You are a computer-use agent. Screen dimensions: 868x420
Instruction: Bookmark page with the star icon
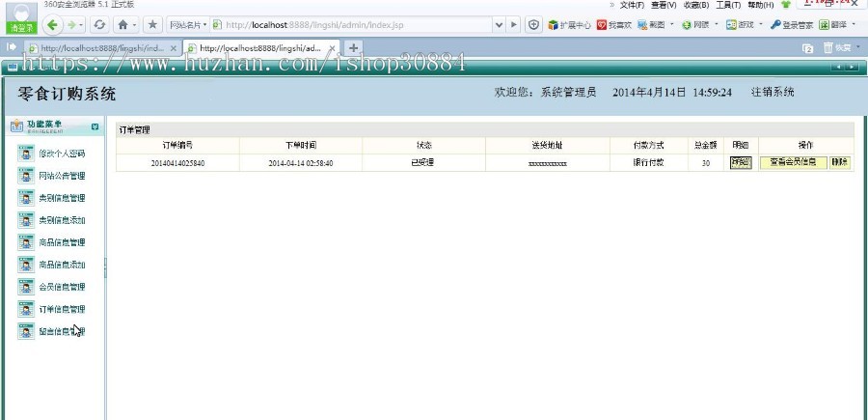152,24
